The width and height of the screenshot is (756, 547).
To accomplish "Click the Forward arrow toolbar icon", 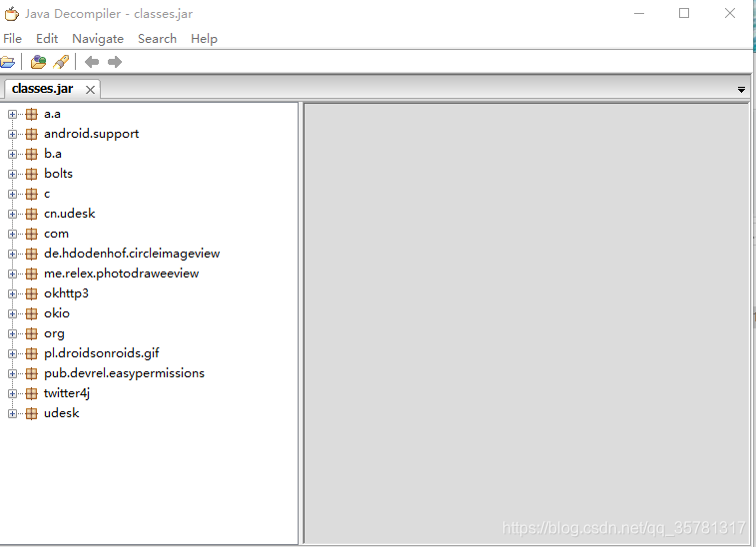I will coord(114,62).
